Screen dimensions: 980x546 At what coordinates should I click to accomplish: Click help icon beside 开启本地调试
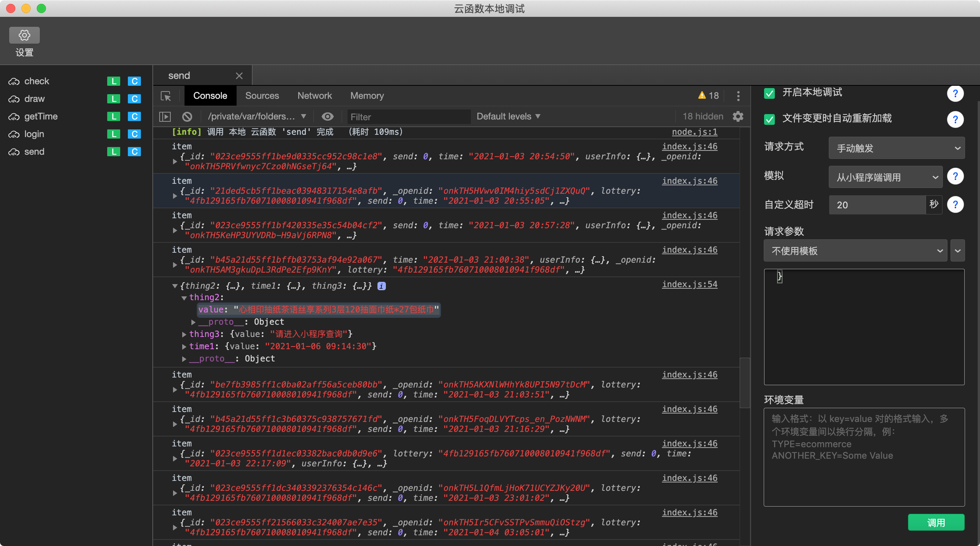[955, 93]
